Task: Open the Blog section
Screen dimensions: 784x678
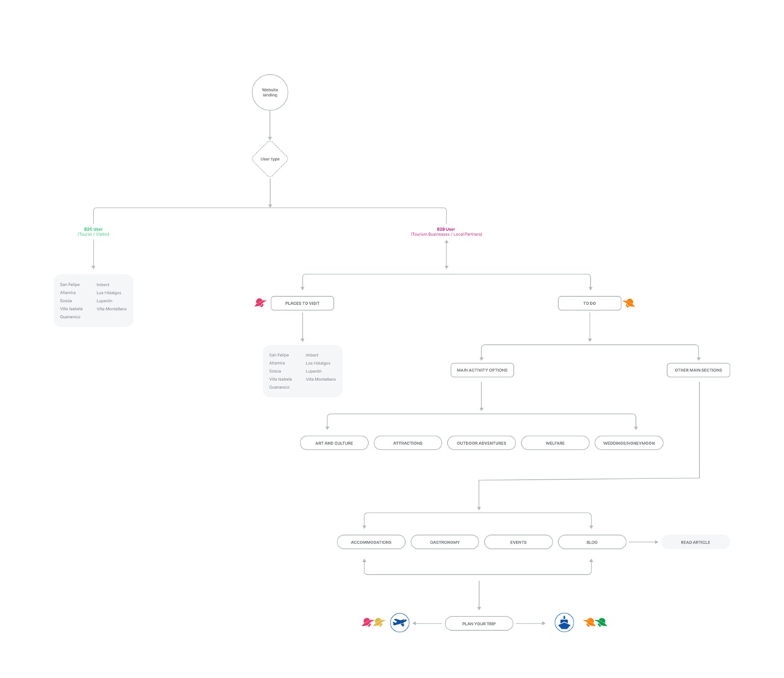Action: [x=592, y=542]
